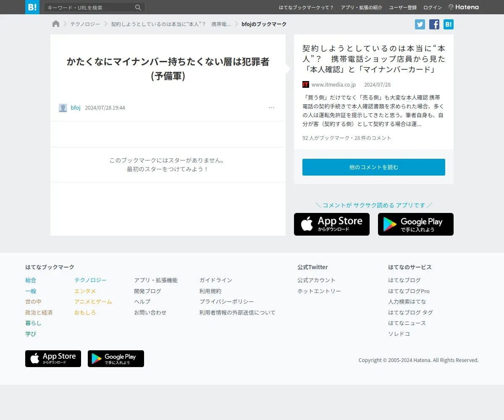
Task: Open footer 一般 category
Action: [31, 291]
